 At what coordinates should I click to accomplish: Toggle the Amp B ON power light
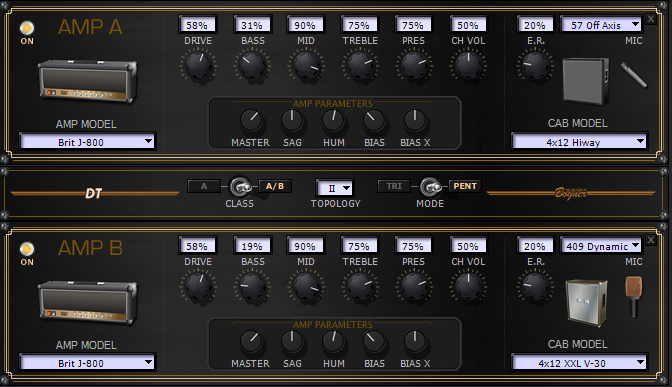tap(27, 249)
